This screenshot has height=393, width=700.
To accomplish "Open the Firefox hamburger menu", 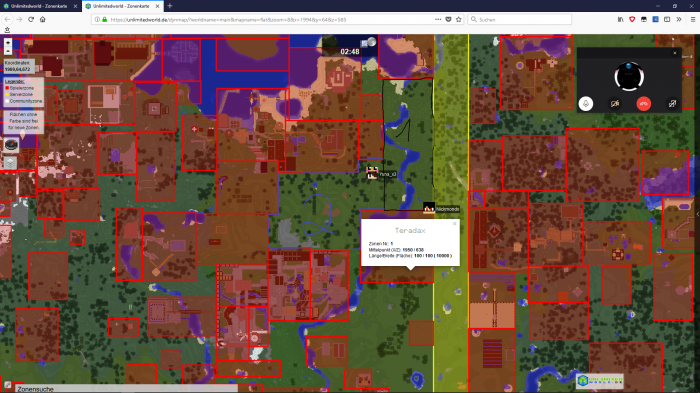I will (x=692, y=19).
